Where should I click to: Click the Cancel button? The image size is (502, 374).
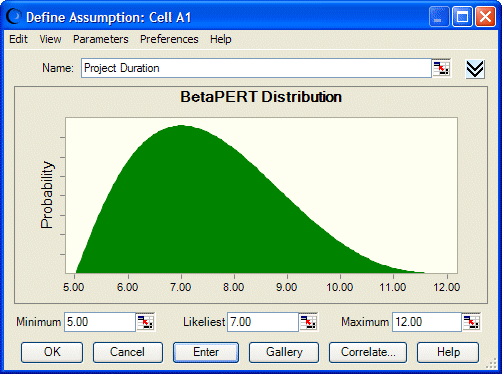click(128, 352)
